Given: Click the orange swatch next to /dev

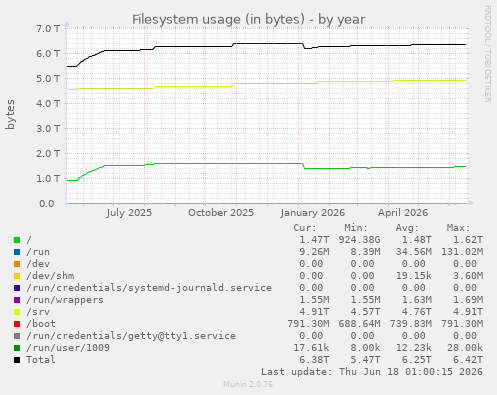Looking at the screenshot, I should click(x=17, y=264).
